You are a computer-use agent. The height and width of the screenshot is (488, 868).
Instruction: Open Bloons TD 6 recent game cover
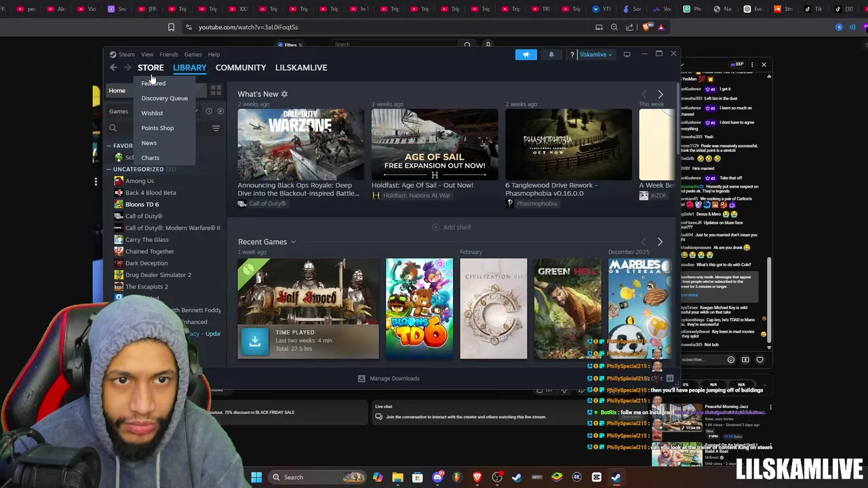pyautogui.click(x=419, y=308)
